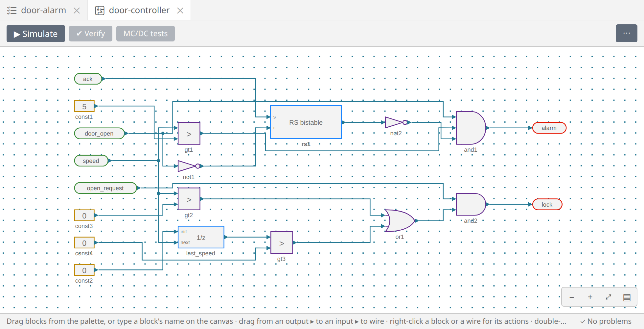This screenshot has width=644, height=329.
Task: Zoom out with the minus button
Action: click(572, 297)
